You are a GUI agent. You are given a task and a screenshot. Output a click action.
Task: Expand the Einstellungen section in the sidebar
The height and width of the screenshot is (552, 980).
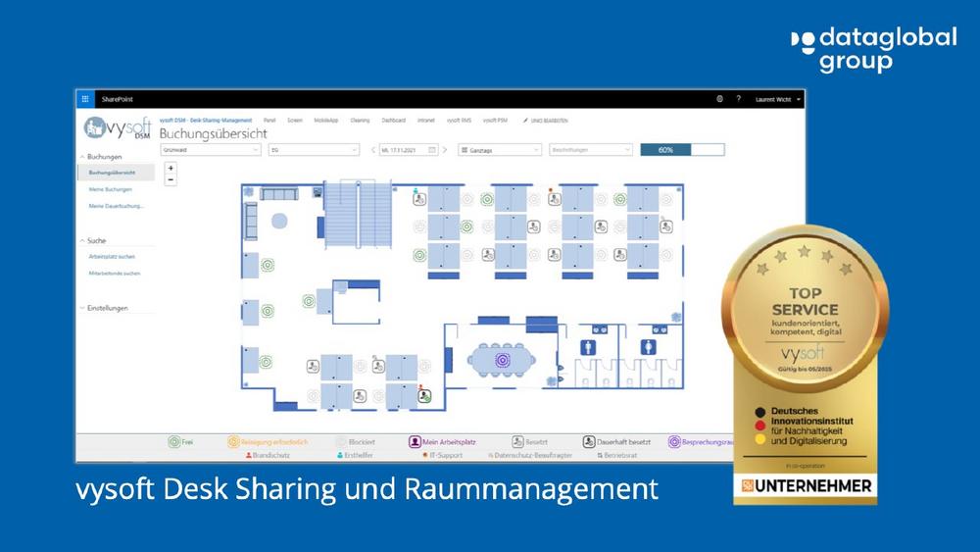(x=82, y=308)
